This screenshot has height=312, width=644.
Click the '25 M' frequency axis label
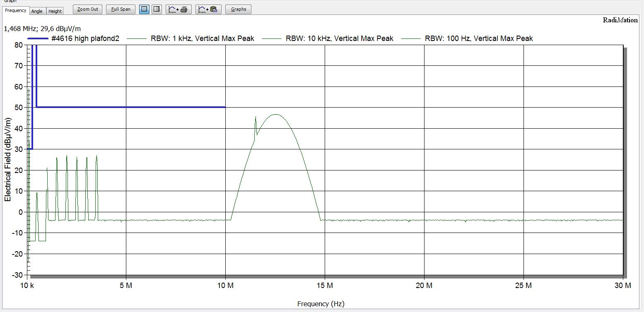[523, 286]
